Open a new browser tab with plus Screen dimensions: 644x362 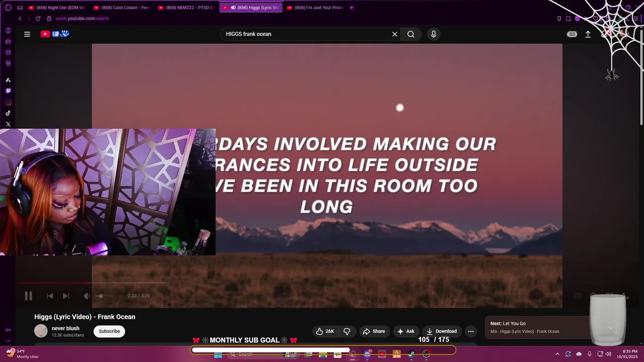coord(352,8)
